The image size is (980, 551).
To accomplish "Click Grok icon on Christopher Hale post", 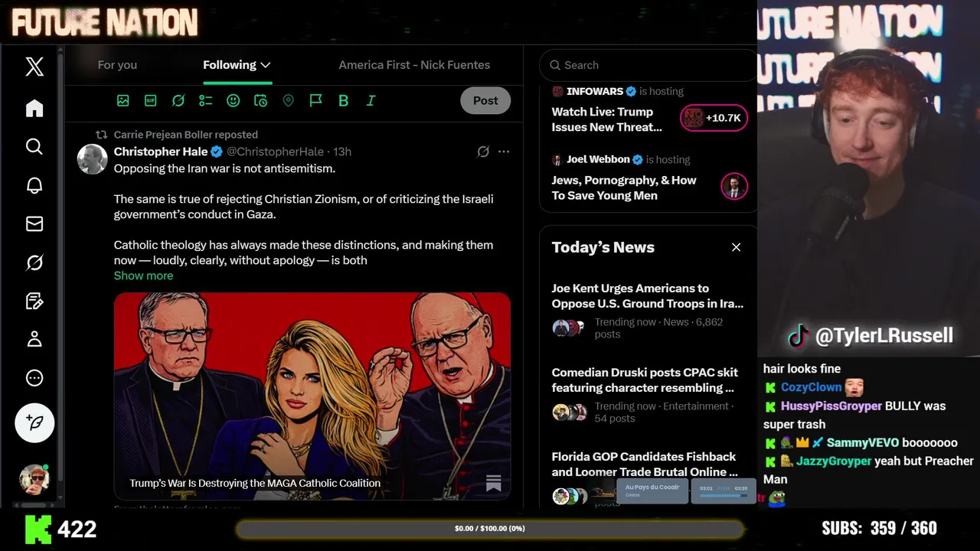I will click(x=483, y=152).
